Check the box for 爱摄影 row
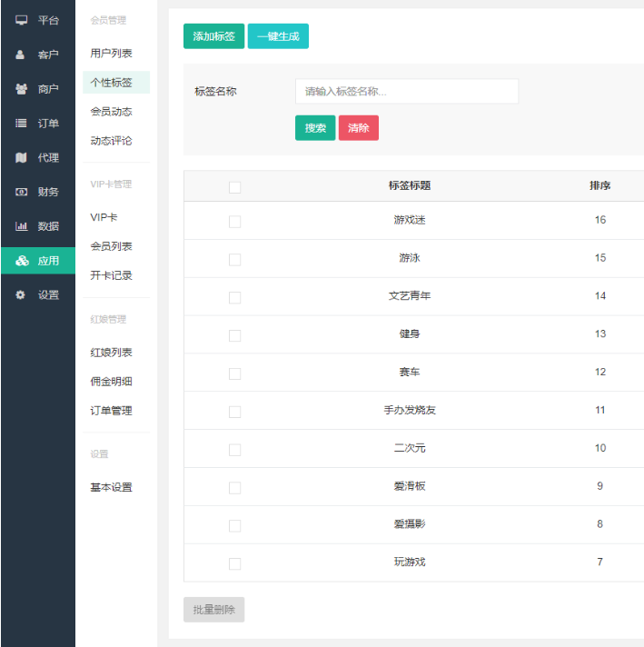 pos(234,525)
